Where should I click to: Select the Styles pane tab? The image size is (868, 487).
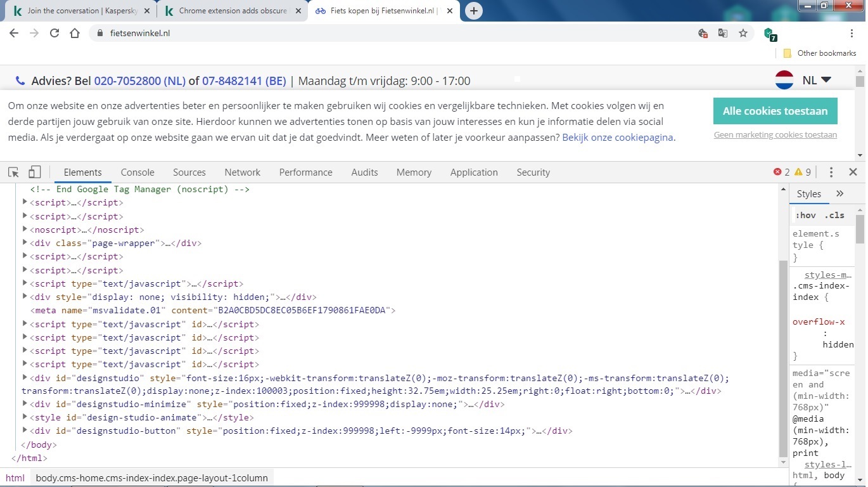(808, 194)
